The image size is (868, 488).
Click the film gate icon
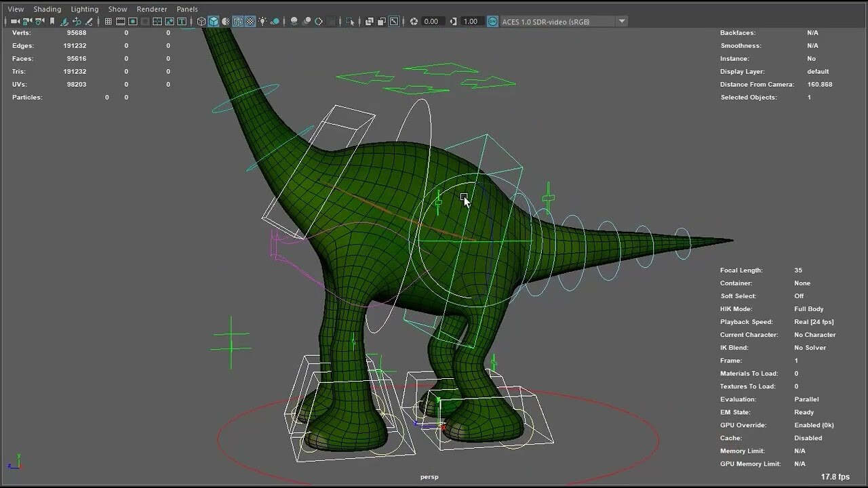(120, 21)
